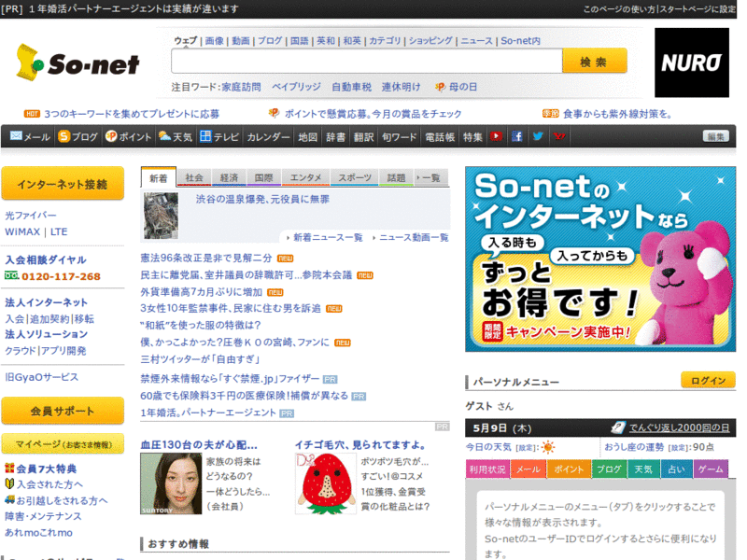Screen dimensions: 747x560
Task: Click the Twitter bird icon
Action: point(538,136)
